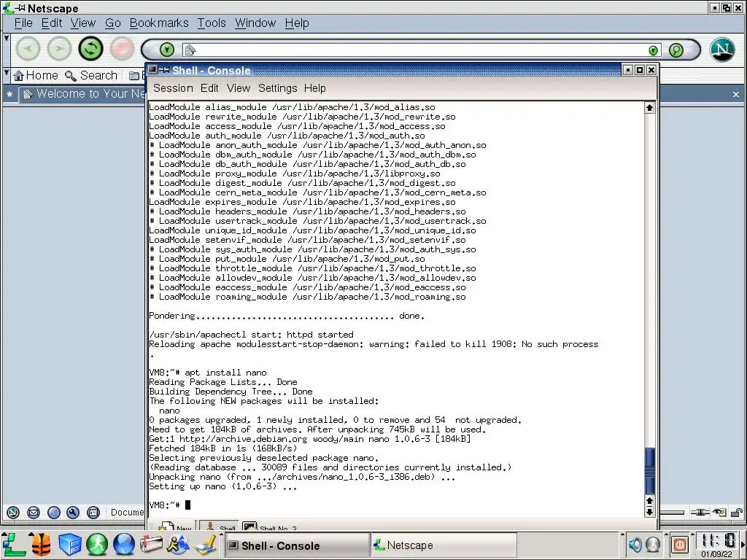The width and height of the screenshot is (747, 560).
Task: Open the blue file cabinet home icon
Action: (x=70, y=544)
